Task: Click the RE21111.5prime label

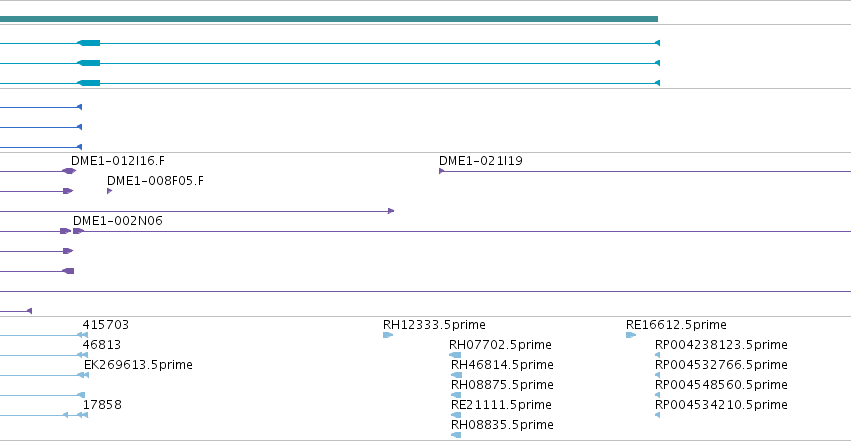Action: (501, 405)
